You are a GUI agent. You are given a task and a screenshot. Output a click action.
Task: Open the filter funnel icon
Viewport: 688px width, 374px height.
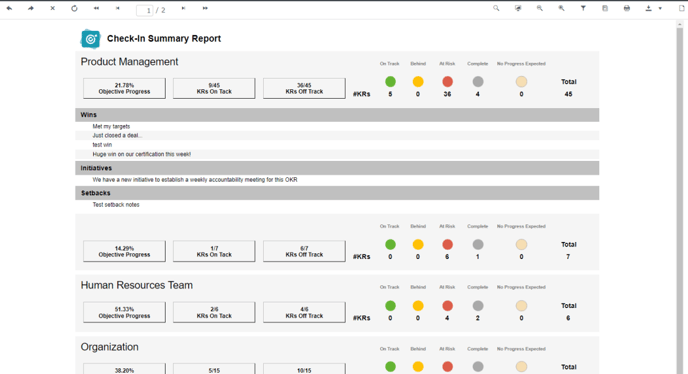(583, 8)
